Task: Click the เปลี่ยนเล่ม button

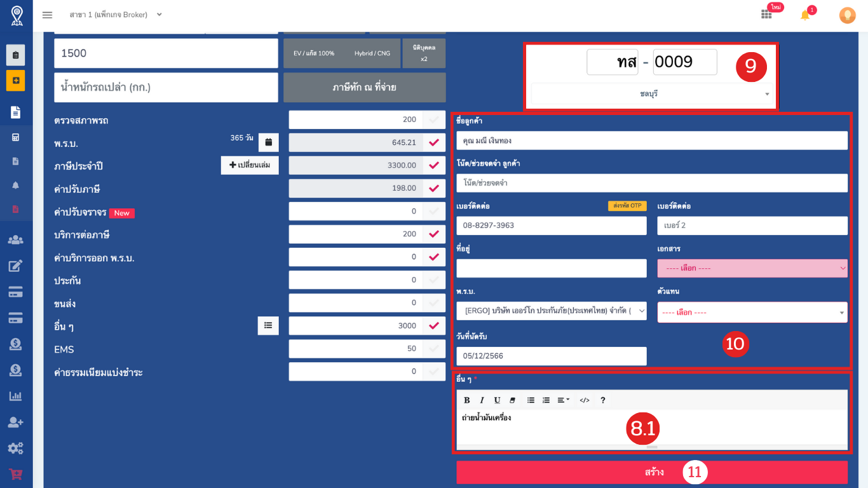Action: tap(250, 165)
